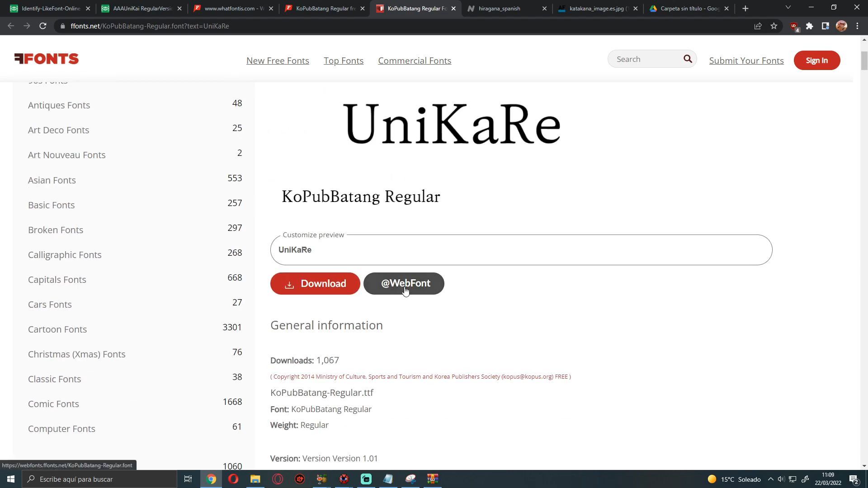This screenshot has height=488, width=868.
Task: Open Classic Fonts category
Action: pyautogui.click(x=54, y=379)
